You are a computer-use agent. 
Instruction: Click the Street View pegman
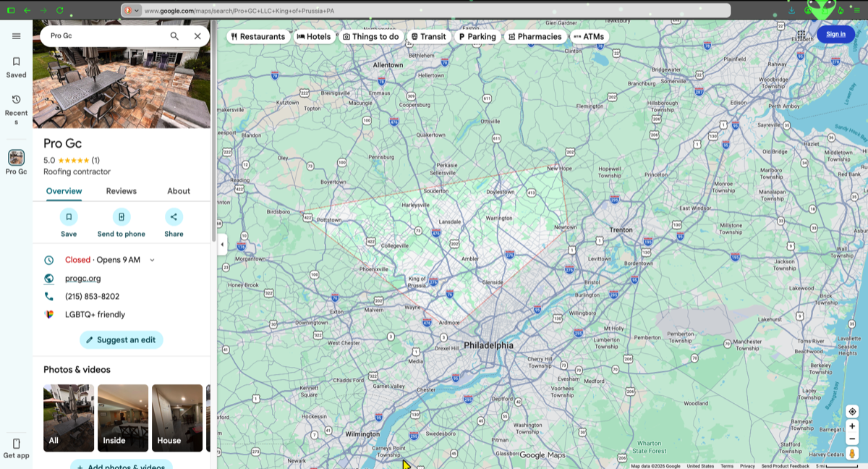(x=852, y=453)
